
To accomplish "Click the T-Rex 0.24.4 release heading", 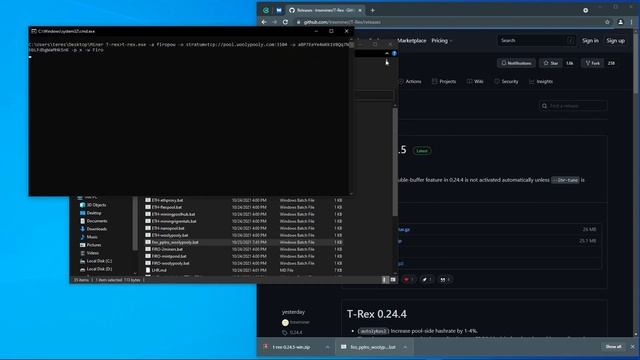I will point(376,314).
